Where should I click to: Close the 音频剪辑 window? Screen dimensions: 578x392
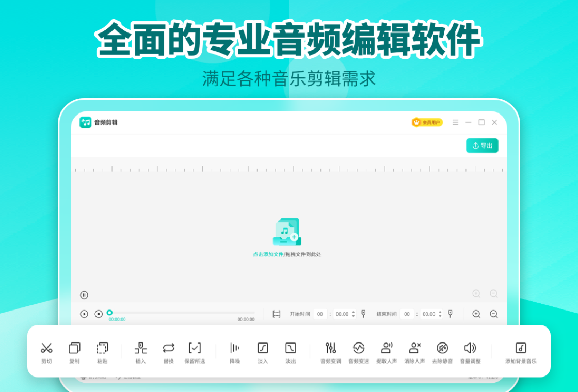point(495,122)
